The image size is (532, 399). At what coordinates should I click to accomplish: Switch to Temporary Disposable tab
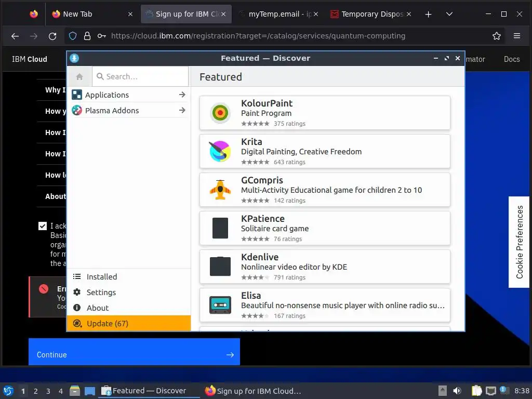tap(371, 14)
